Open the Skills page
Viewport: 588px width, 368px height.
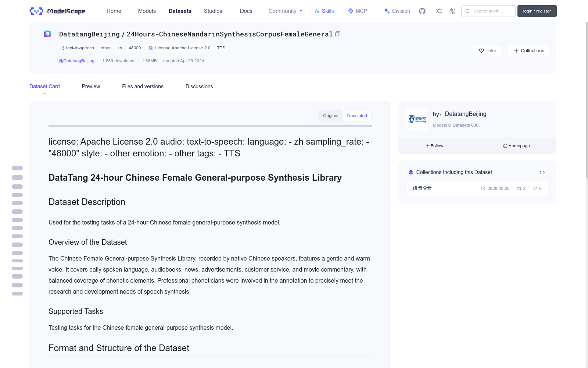324,11
